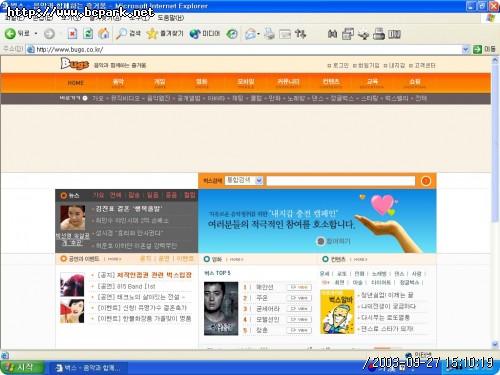
Task: Click the MORE link beside 컨텐츠 section
Action: point(360,259)
